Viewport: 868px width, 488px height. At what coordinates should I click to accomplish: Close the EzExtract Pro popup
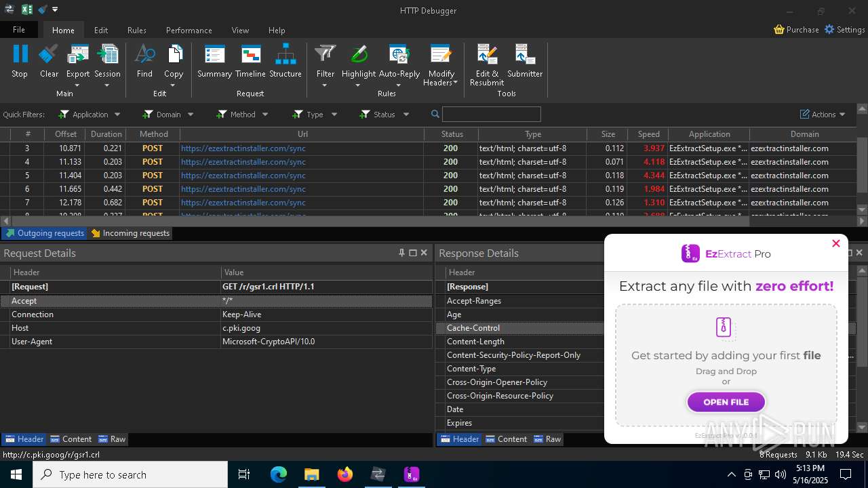click(835, 243)
